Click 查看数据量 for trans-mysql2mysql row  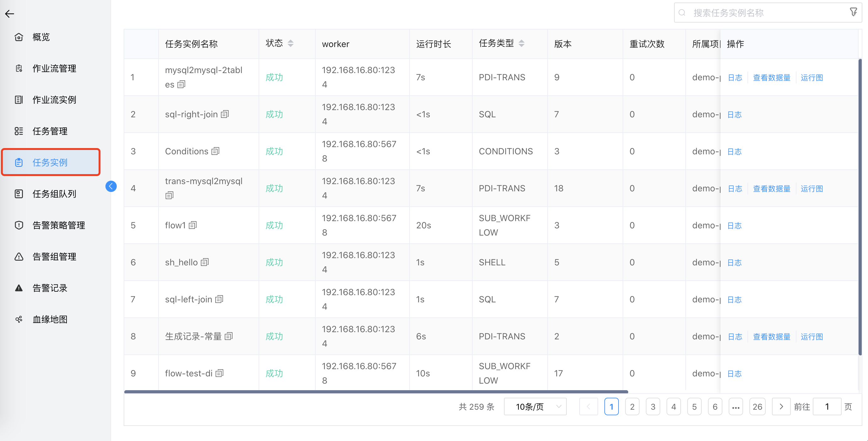pos(771,189)
